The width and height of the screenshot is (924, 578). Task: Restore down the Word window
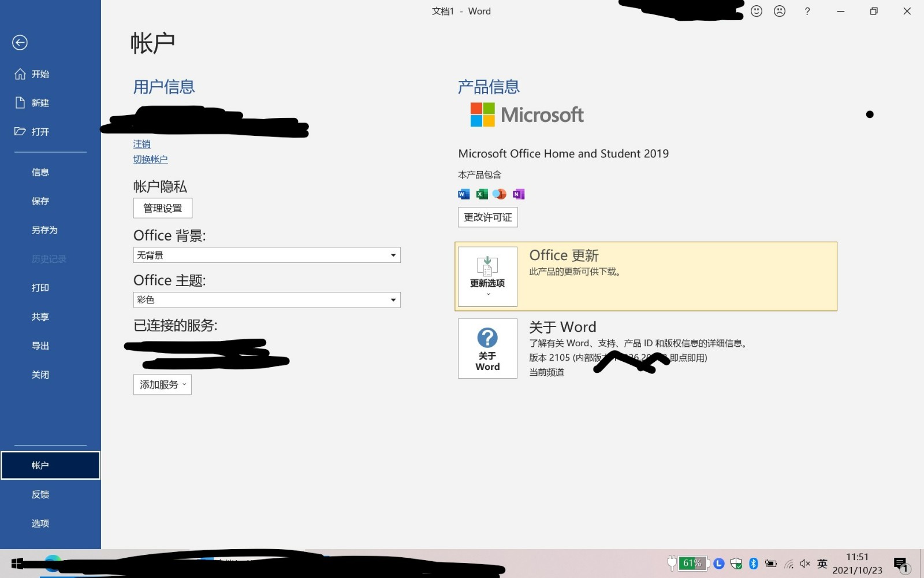[x=874, y=11]
